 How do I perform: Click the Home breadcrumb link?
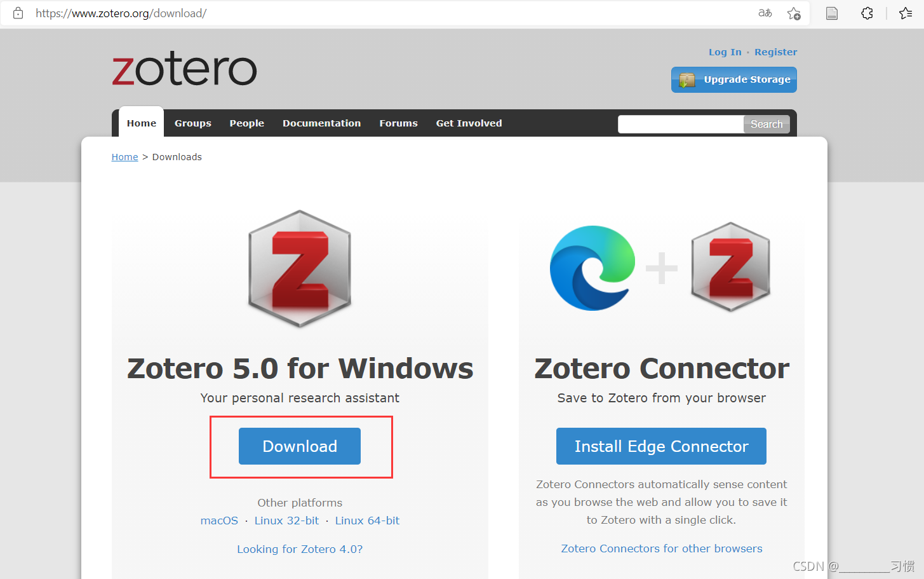point(124,157)
